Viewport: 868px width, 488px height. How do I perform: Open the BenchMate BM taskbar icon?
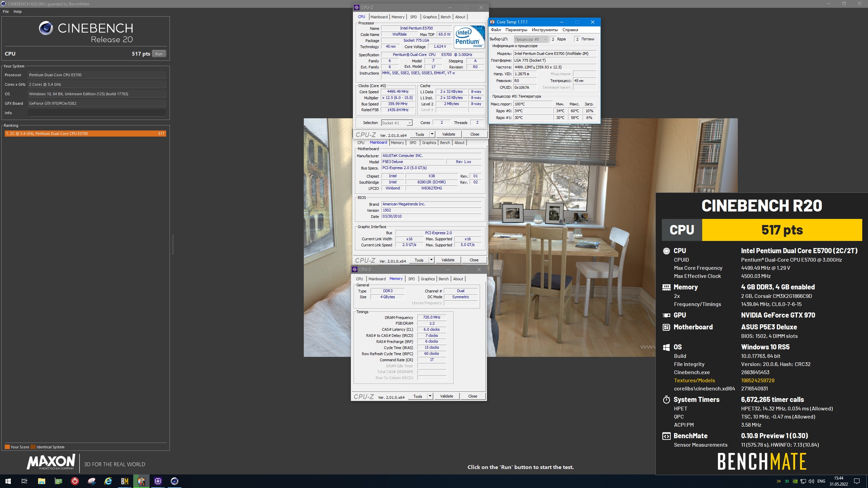pyautogui.click(x=125, y=481)
